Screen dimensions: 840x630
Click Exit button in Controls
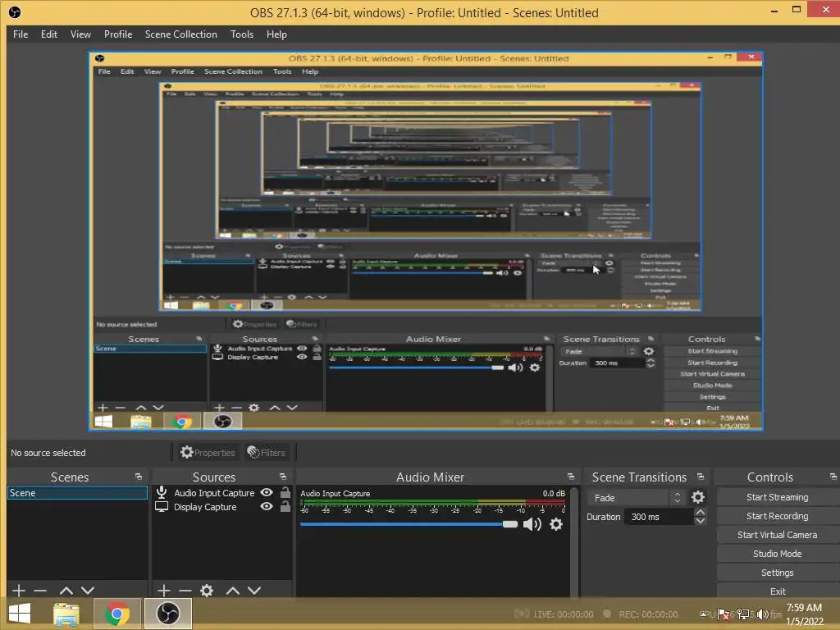778,591
